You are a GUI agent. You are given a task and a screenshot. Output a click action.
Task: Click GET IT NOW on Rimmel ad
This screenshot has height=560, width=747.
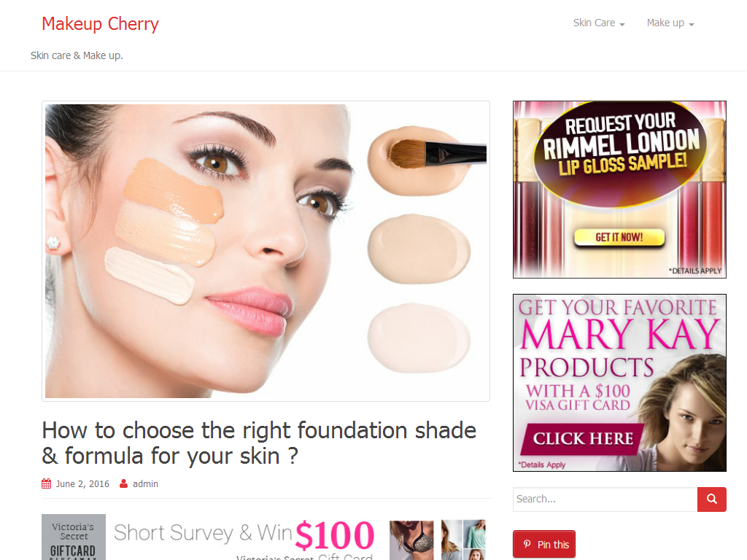point(619,237)
